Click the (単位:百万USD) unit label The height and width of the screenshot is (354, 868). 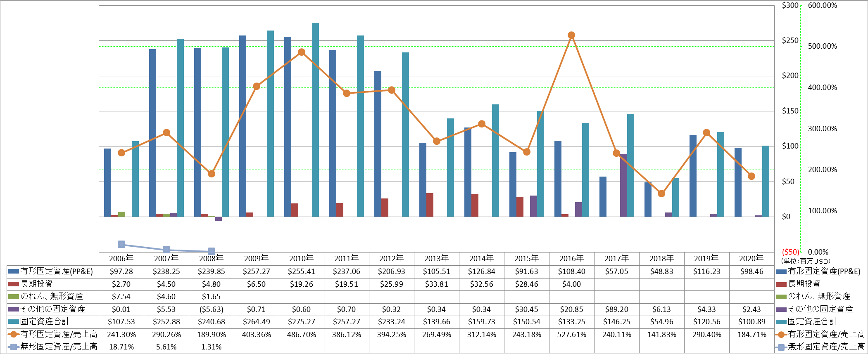point(805,261)
